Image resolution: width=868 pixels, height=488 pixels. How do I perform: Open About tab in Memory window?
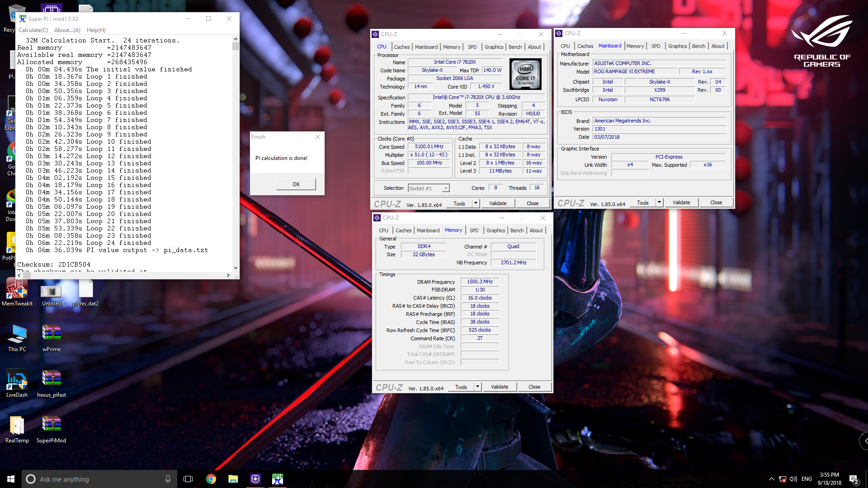tap(536, 230)
